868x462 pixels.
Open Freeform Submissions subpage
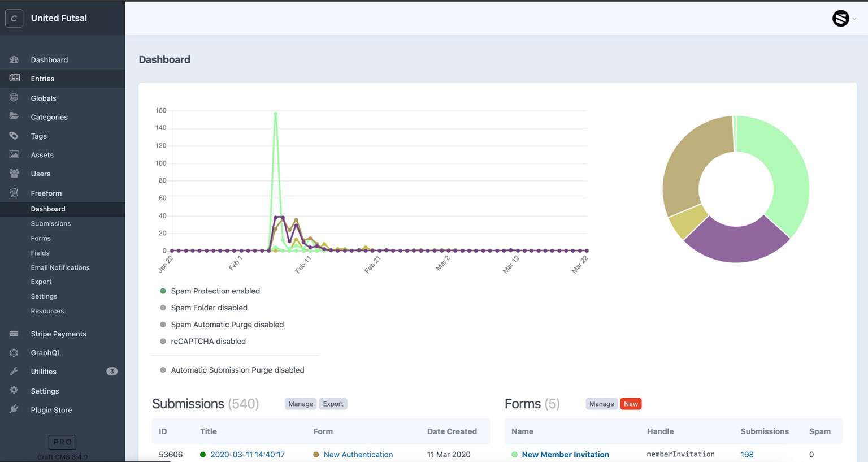pos(51,223)
